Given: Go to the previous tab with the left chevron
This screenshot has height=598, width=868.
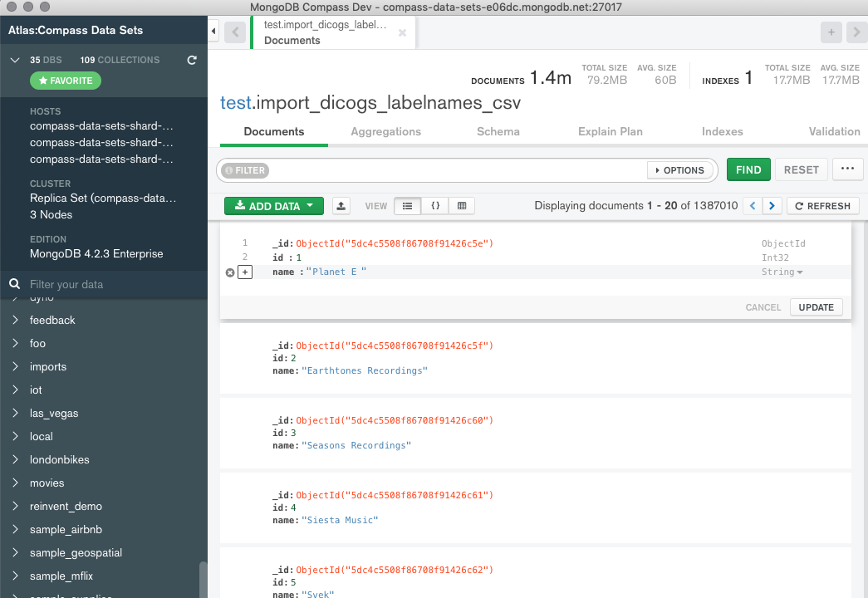Looking at the screenshot, I should tap(235, 32).
